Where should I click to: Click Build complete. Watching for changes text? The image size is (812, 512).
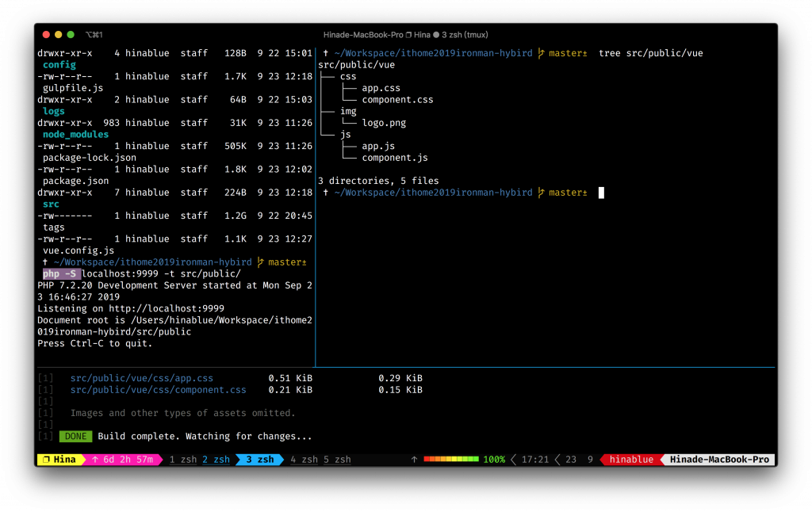point(205,437)
